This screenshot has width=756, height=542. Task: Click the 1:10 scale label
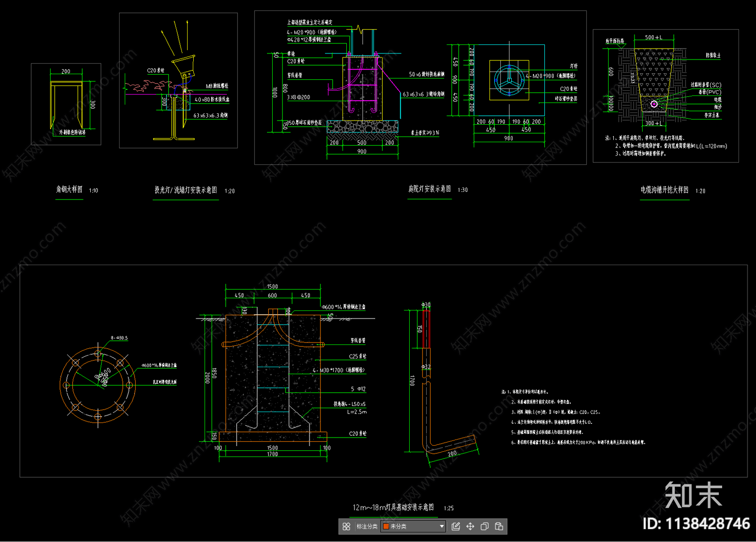click(94, 190)
